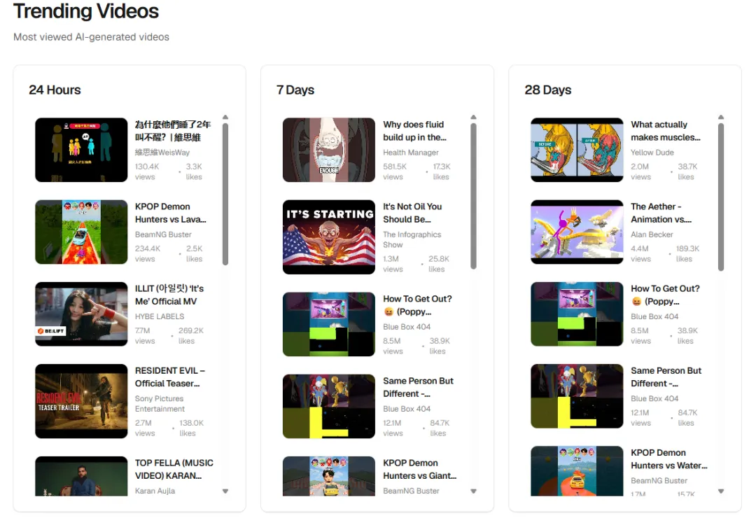The image size is (756, 532).
Task: Click scroll-down arrow in 7 Days list
Action: 473,491
